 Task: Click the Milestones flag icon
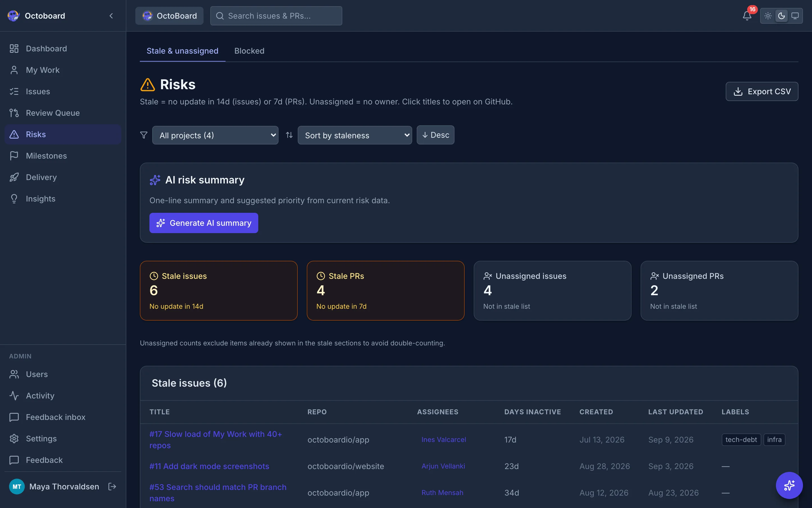point(14,156)
